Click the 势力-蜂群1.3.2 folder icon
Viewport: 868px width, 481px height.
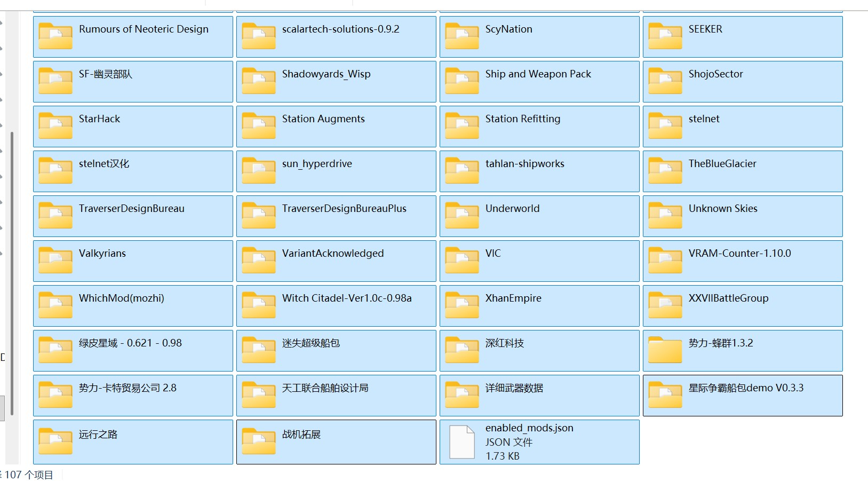click(665, 350)
